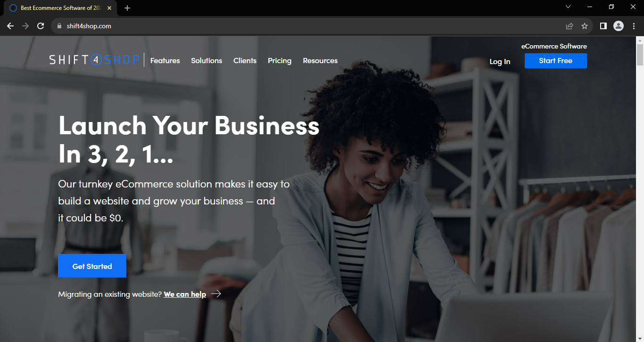This screenshot has height=342, width=644.
Task: Click the Start Free button
Action: (x=555, y=61)
